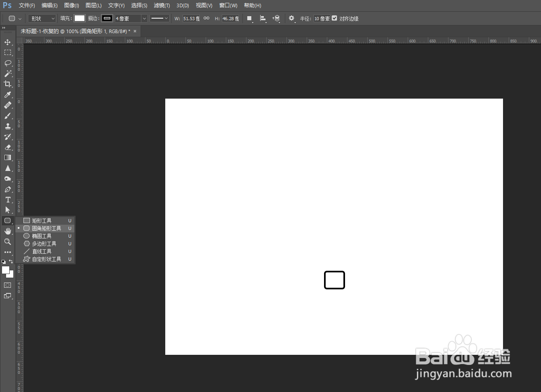Screen dimensions: 541x392
Task: Swap foreground and background colors
Action: coord(11,261)
